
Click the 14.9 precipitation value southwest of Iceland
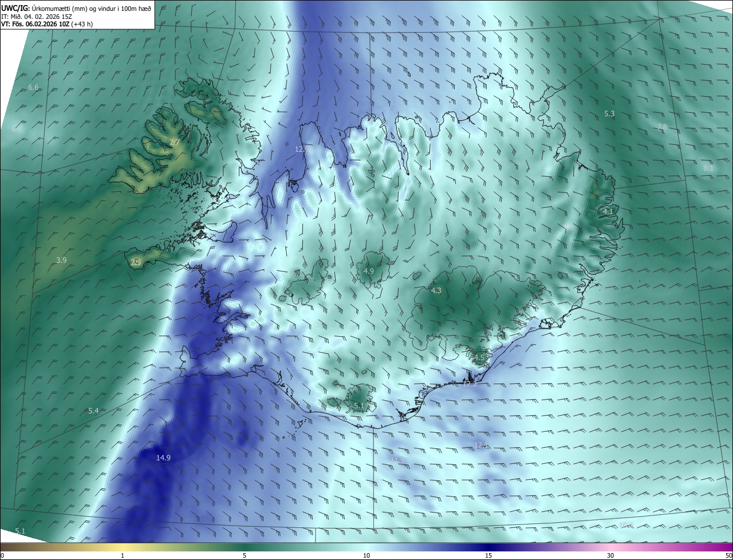point(163,458)
